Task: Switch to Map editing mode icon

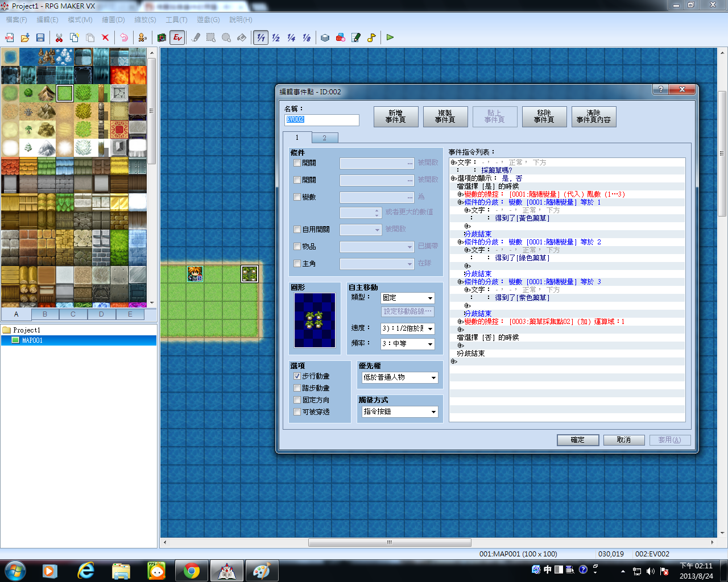Action: (162, 38)
